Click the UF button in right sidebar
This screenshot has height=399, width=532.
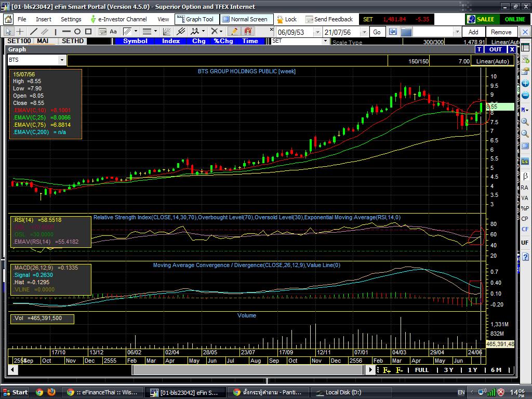pyautogui.click(x=525, y=243)
